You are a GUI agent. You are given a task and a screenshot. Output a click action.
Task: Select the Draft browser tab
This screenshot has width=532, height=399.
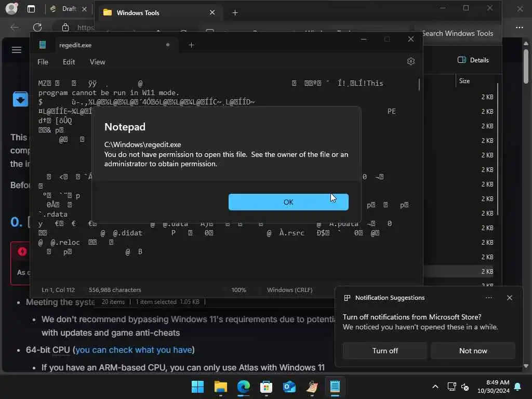click(69, 9)
